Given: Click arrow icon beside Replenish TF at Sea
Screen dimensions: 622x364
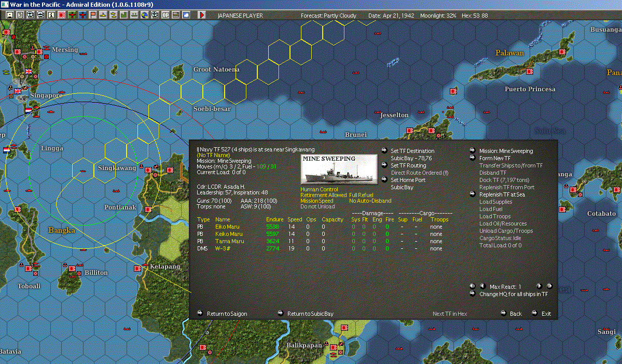Looking at the screenshot, I should coord(473,194).
